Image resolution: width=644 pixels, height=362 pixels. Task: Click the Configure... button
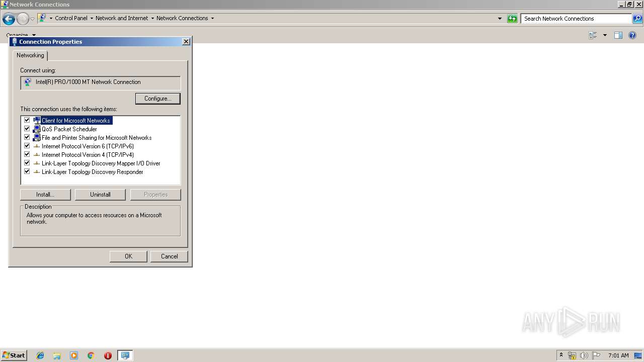click(158, 99)
